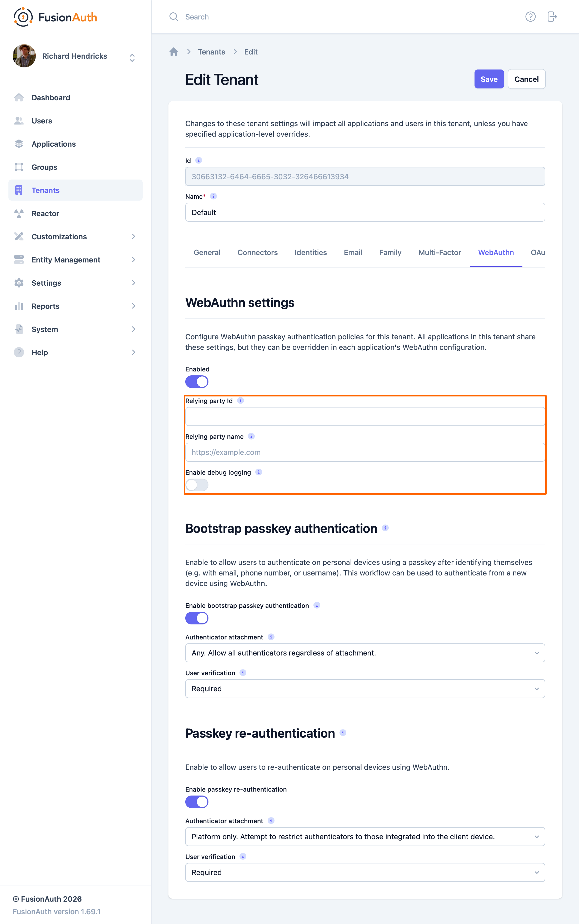579x924 pixels.
Task: Expand the Reports menu chevron
Action: tap(133, 306)
